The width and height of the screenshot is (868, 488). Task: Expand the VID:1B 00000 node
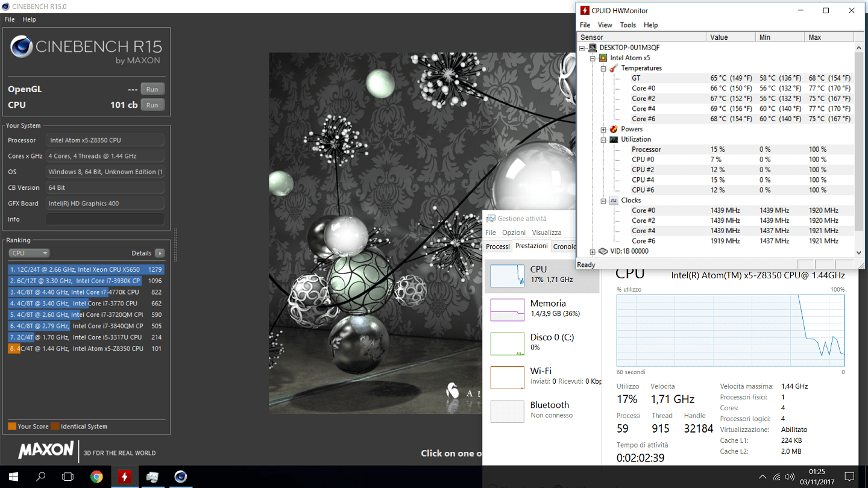coord(593,251)
